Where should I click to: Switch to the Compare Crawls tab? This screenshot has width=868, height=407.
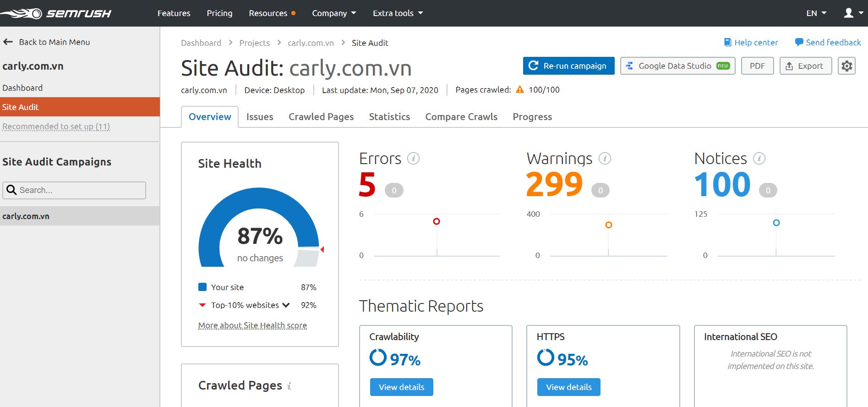(x=461, y=117)
